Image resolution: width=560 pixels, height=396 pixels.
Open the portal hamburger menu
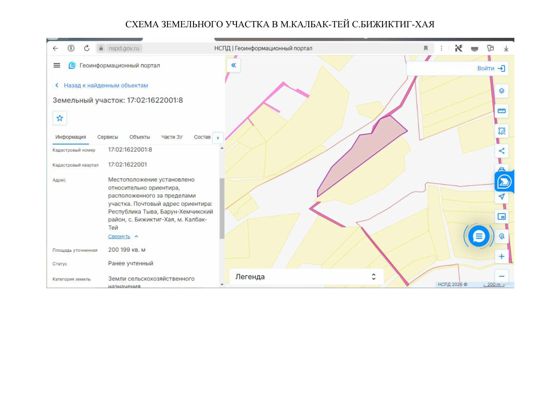(x=57, y=65)
